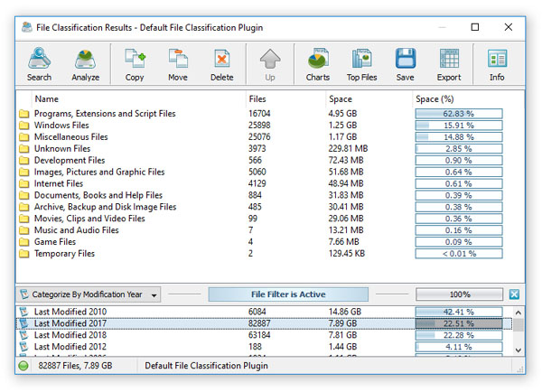Click folder icon of Windows Files
The image size is (542, 392).
click(x=23, y=126)
